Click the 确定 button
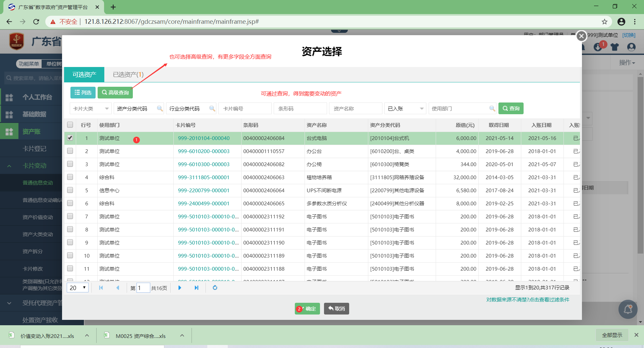 307,308
